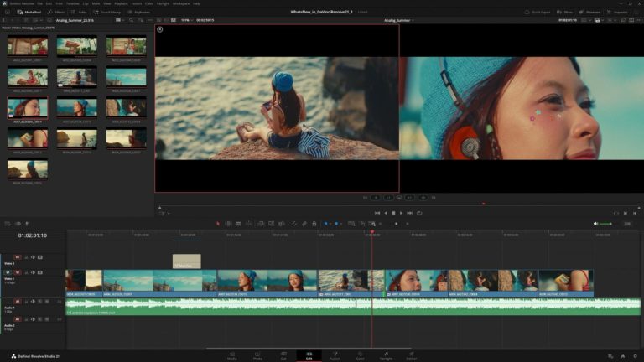Open the Analog_Summer timeline name dropdown
The image size is (644, 362).
(399, 20)
